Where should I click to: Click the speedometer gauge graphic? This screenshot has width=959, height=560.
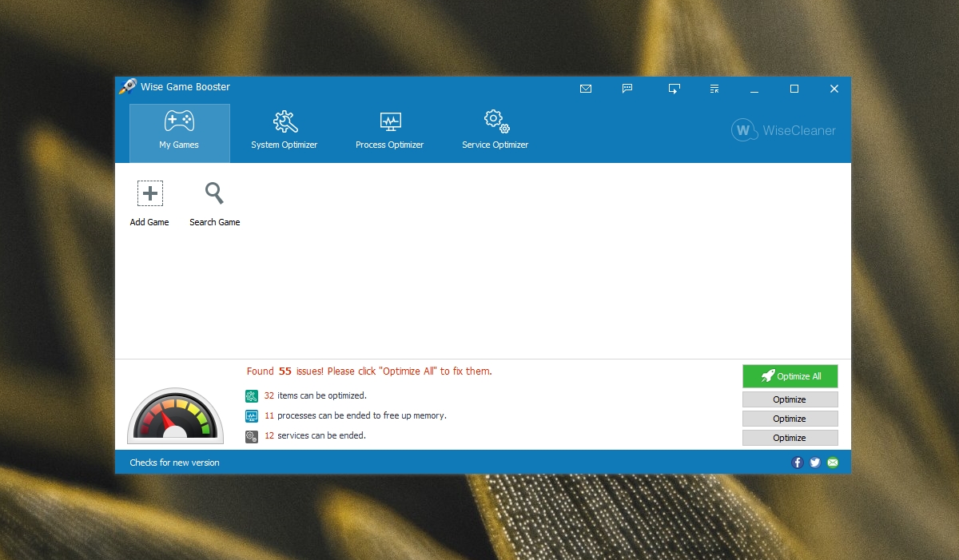[x=174, y=415]
